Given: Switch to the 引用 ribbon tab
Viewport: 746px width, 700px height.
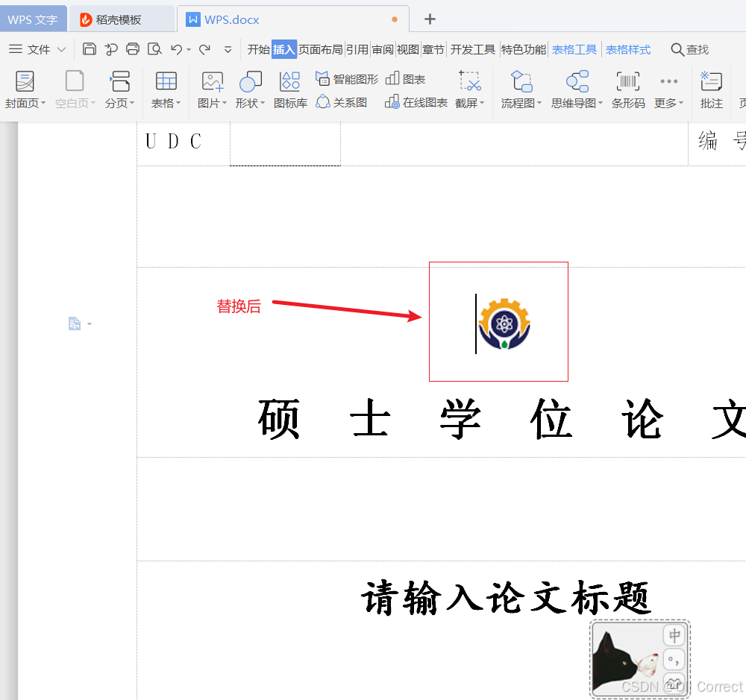Looking at the screenshot, I should tap(357, 49).
